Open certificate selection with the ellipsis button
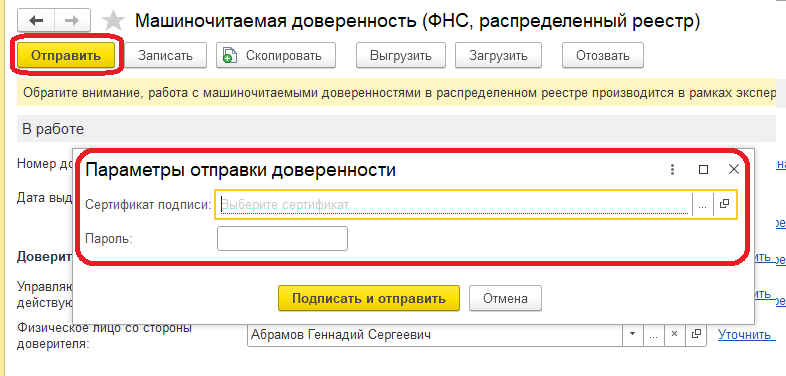 coord(702,205)
